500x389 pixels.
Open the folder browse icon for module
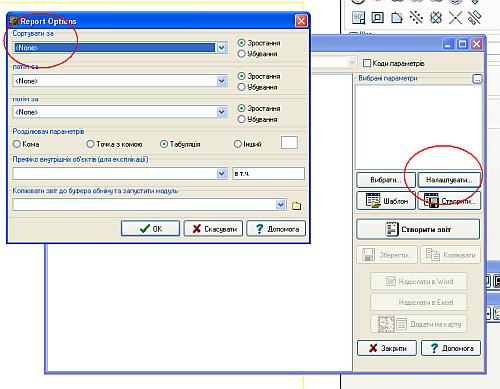tap(296, 205)
